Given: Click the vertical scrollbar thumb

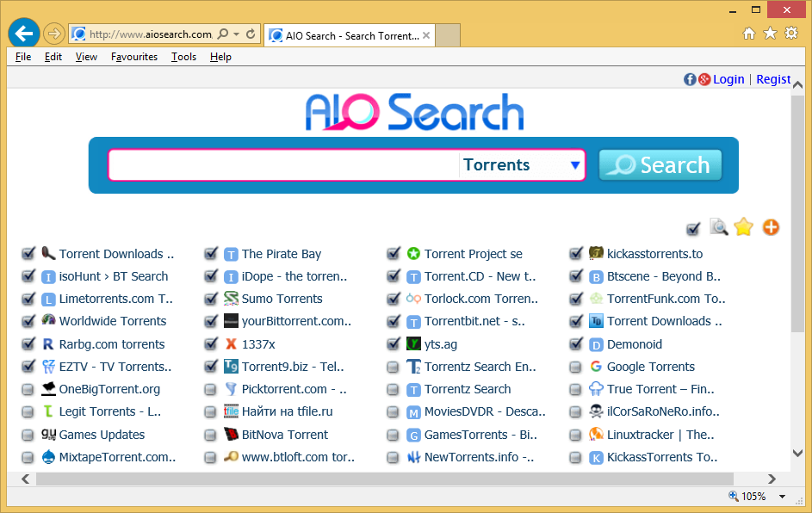Looking at the screenshot, I should click(797, 213).
